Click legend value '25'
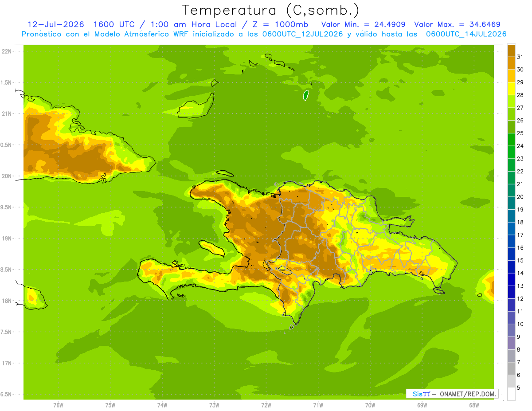 [x=520, y=133]
